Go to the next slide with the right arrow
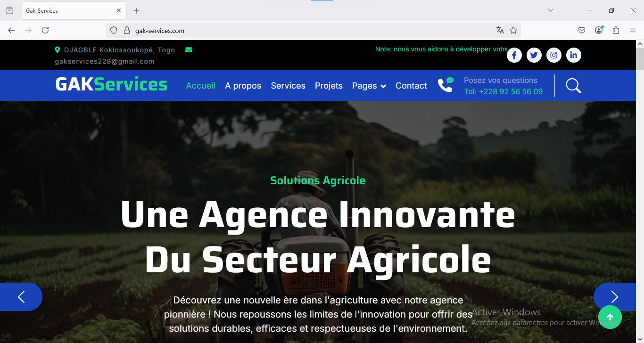The width and height of the screenshot is (644, 343). point(614,297)
